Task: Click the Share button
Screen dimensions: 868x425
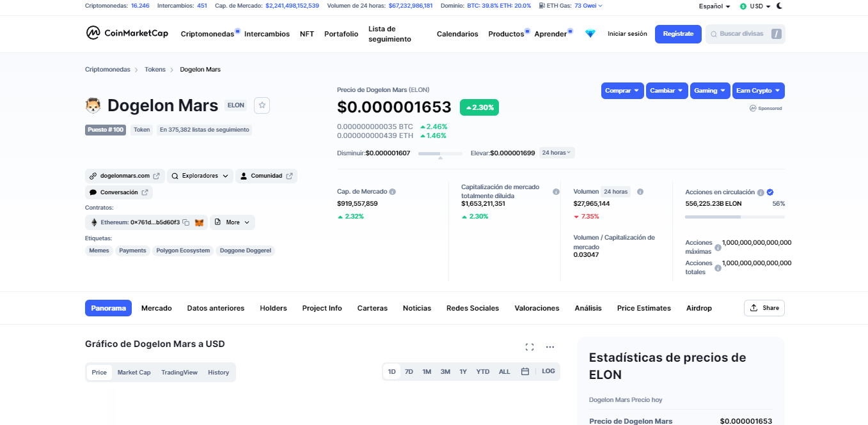Action: click(x=764, y=308)
